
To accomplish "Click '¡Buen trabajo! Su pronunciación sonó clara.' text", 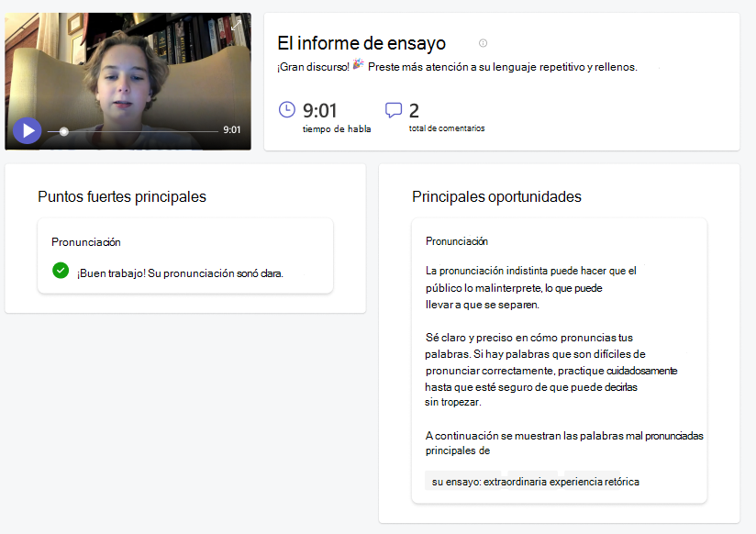I will point(180,273).
